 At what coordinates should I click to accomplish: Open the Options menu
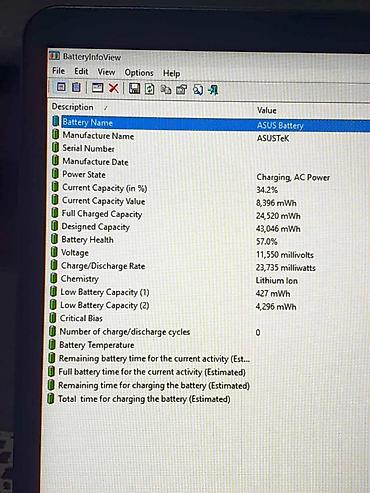139,73
